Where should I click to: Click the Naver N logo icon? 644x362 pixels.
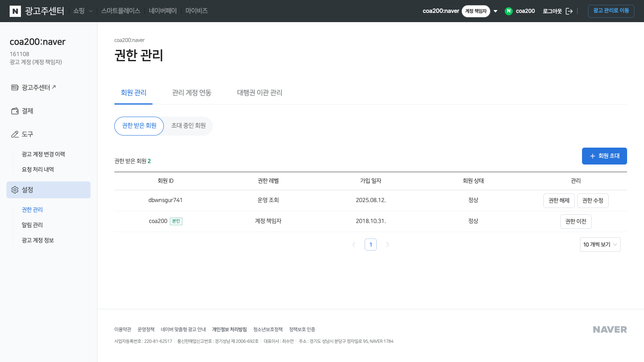click(15, 11)
